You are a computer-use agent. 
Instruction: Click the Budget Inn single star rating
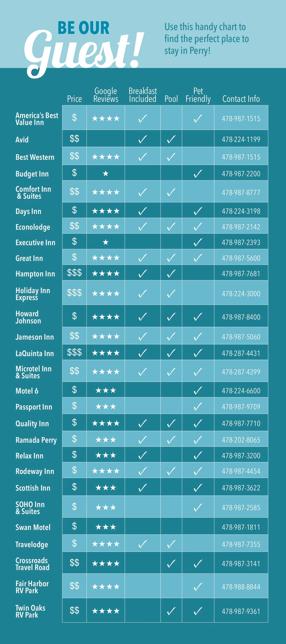[106, 173]
